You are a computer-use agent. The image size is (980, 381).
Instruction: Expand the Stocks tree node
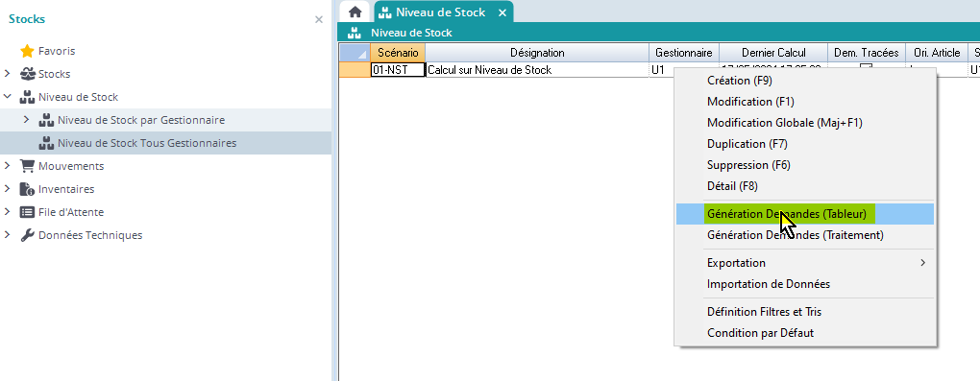coord(8,74)
